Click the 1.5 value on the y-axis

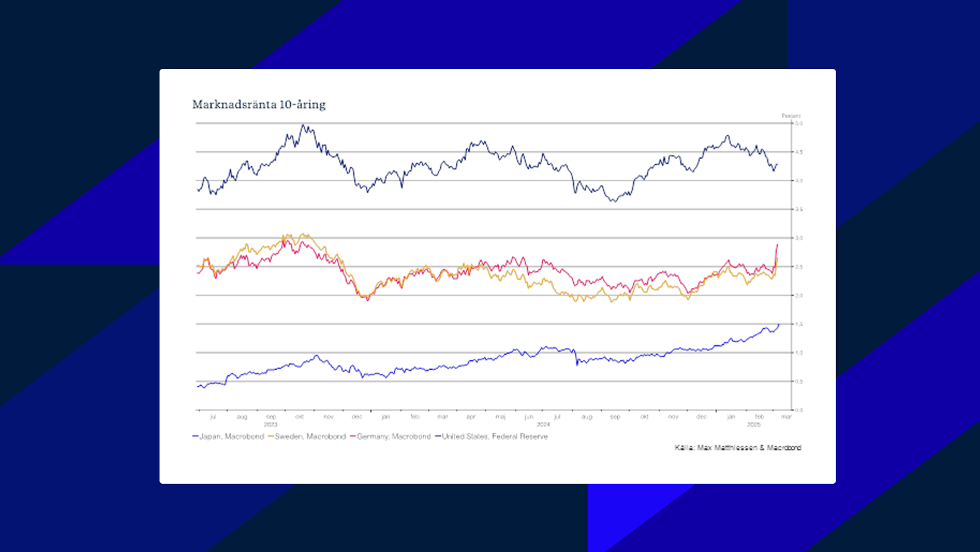pyautogui.click(x=799, y=324)
